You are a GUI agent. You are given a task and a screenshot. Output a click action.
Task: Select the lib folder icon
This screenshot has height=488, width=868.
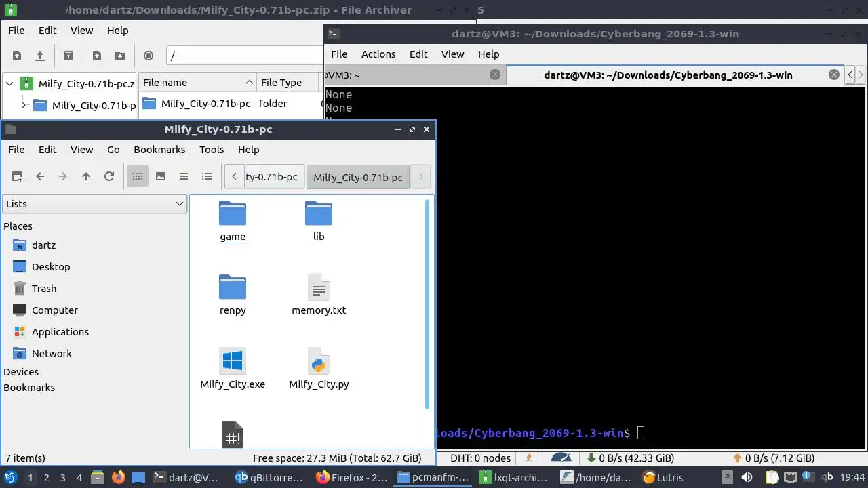click(x=319, y=213)
